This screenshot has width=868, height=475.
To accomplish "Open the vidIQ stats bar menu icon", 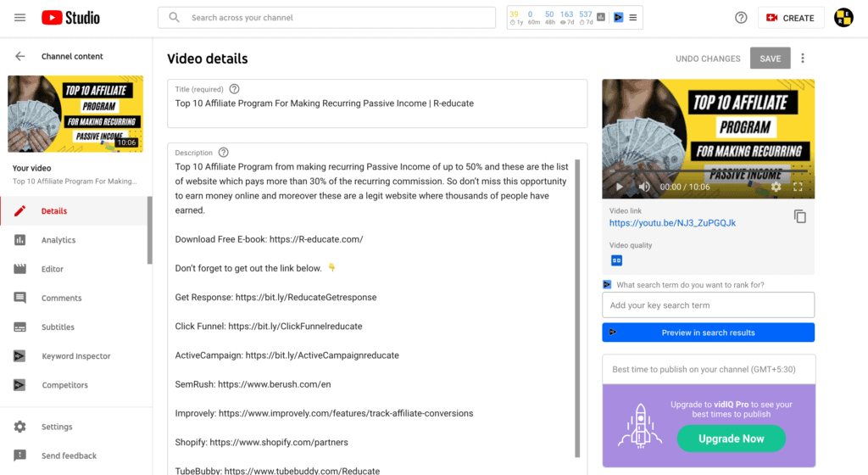I will (632, 18).
